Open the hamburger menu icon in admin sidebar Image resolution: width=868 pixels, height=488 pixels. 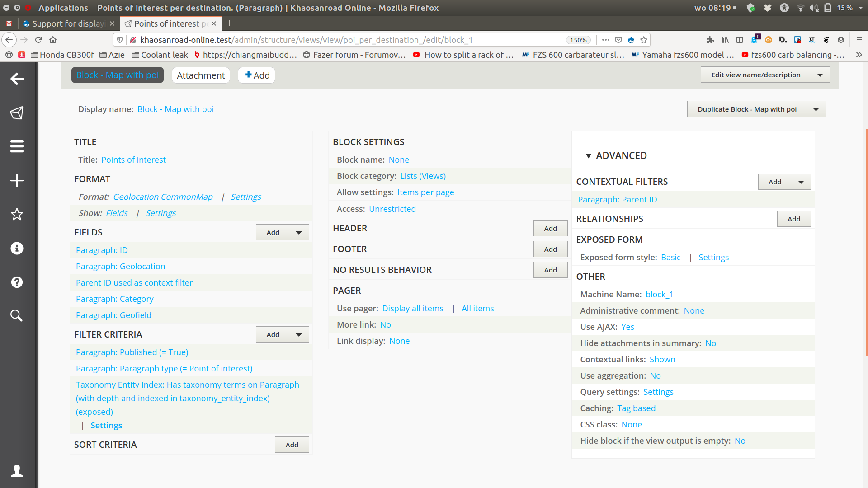17,146
